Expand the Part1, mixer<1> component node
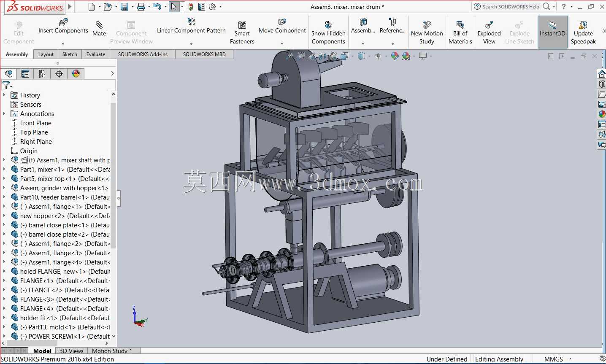The width and height of the screenshot is (606, 364). point(4,169)
